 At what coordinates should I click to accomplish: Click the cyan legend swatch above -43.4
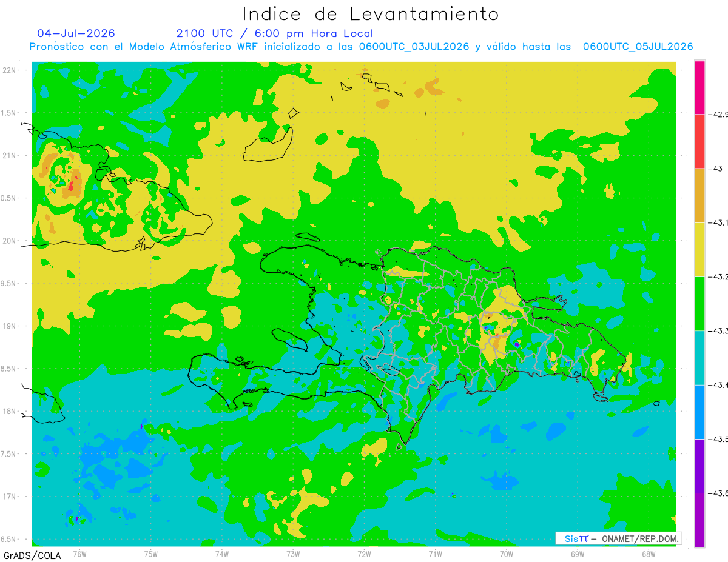click(x=699, y=358)
